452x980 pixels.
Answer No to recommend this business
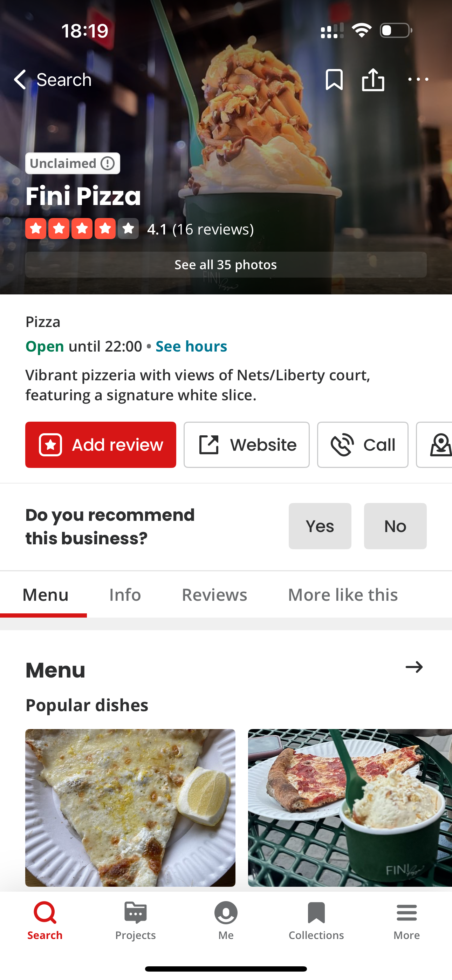[x=395, y=526]
